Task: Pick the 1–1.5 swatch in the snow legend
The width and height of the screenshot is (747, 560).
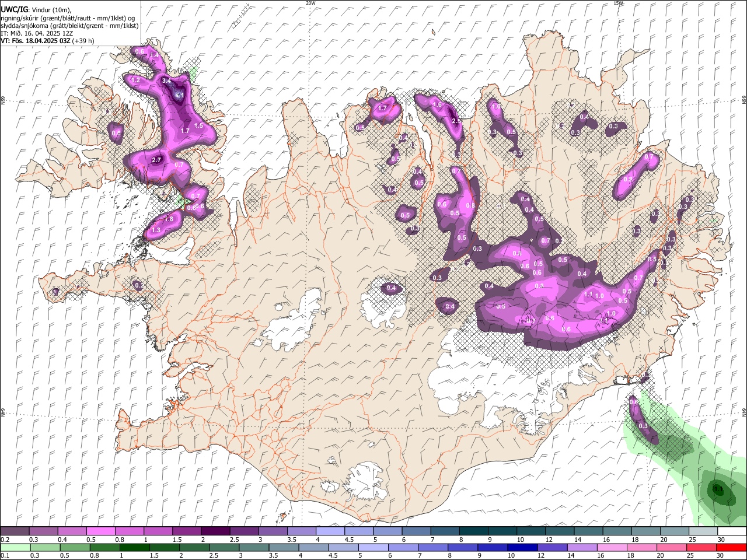Action: (158, 531)
